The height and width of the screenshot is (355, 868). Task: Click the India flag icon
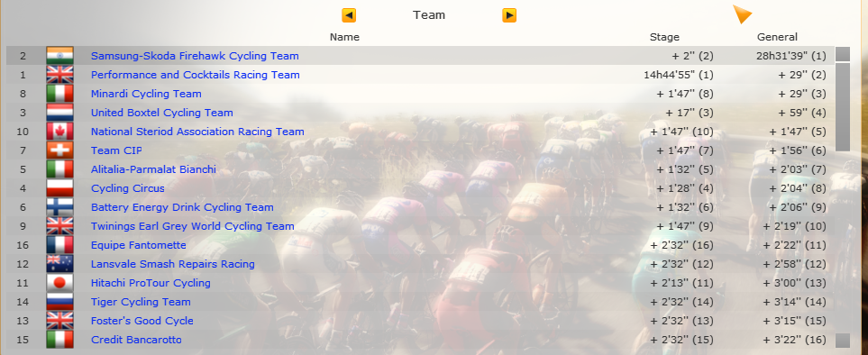click(x=59, y=56)
